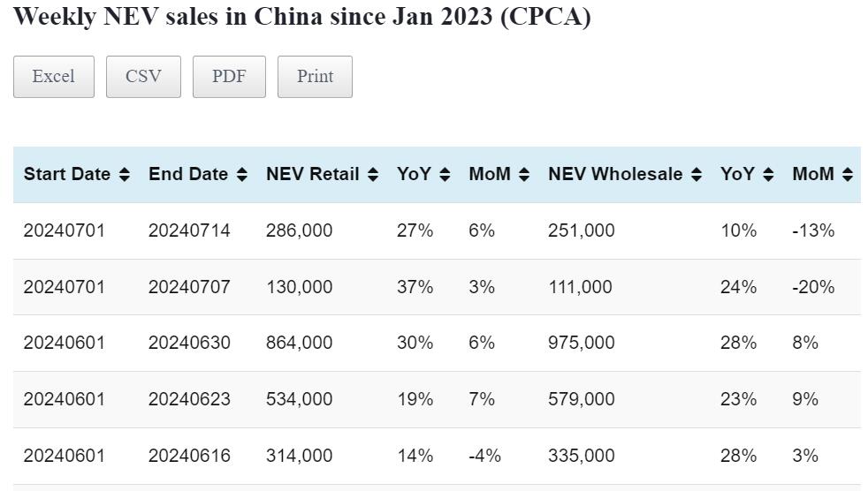Click sort icon beside last MoM column
Viewport: 868px width, 491px height.
coord(848,175)
